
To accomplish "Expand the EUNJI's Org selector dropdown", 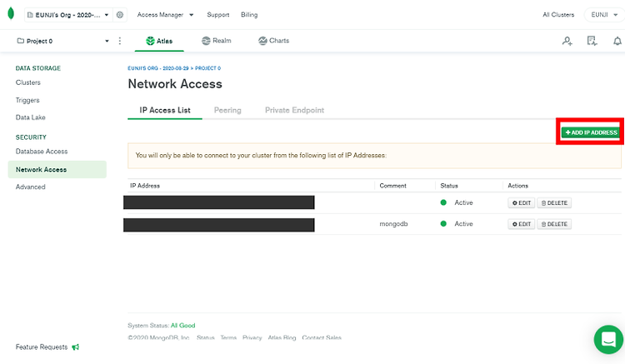I will pos(68,15).
